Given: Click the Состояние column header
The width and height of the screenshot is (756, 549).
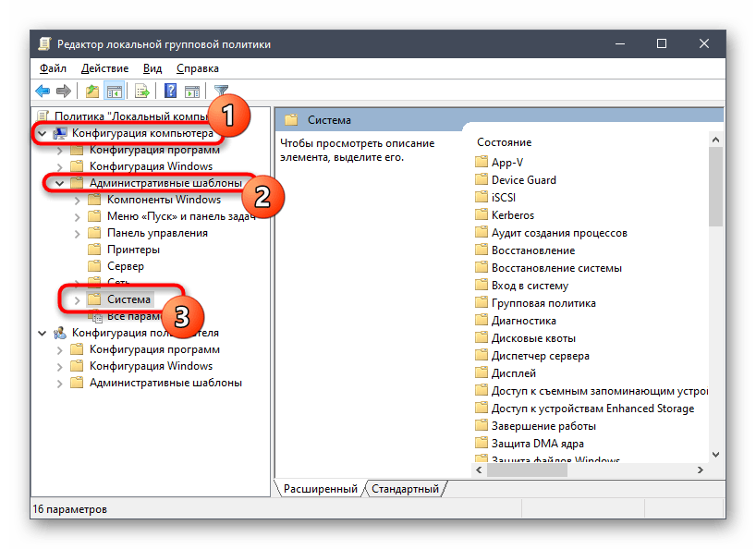Looking at the screenshot, I should point(505,142).
